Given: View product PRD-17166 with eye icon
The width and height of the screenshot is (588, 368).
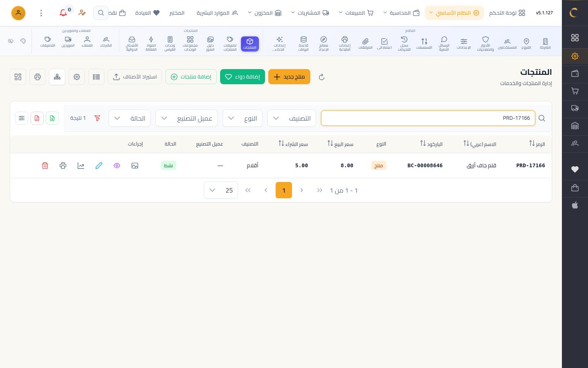Looking at the screenshot, I should pyautogui.click(x=117, y=166).
